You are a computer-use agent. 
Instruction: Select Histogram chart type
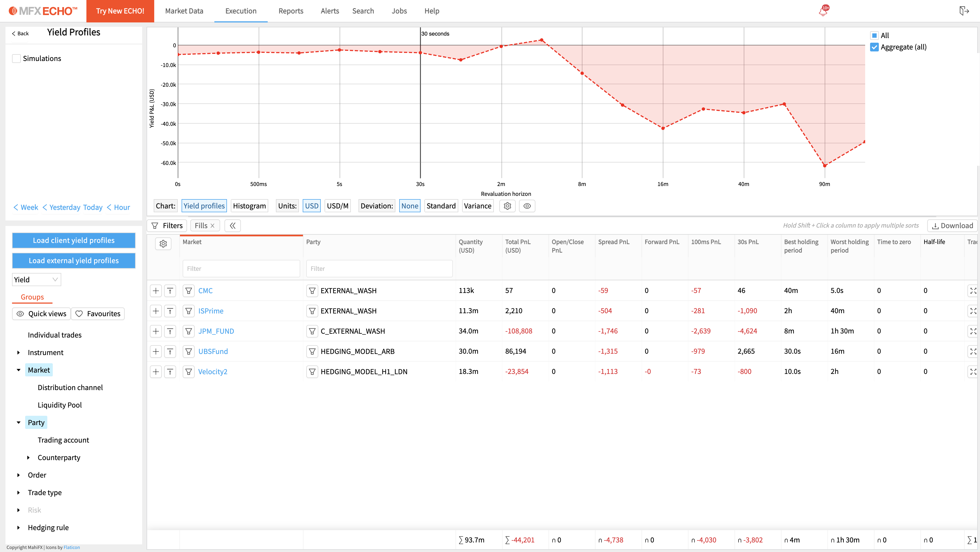pyautogui.click(x=249, y=206)
